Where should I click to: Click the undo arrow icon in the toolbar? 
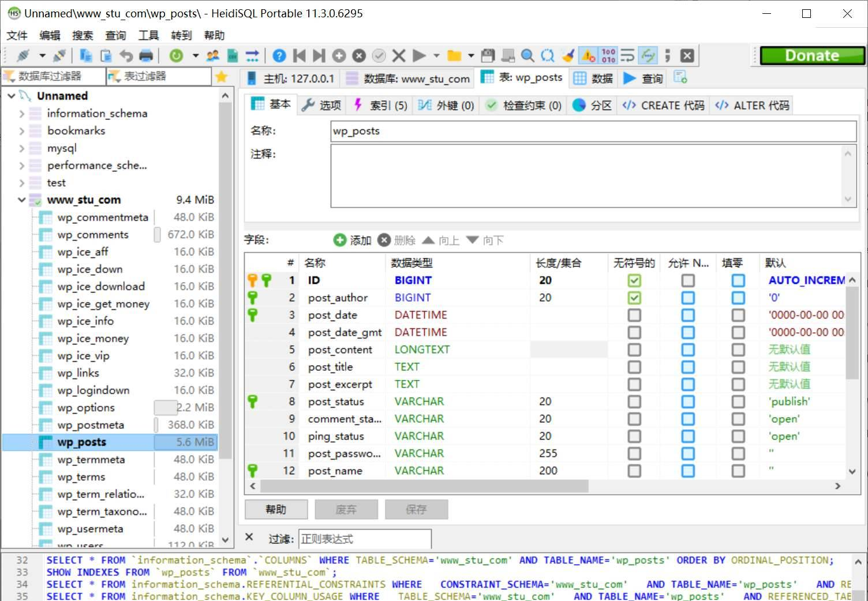coord(126,55)
